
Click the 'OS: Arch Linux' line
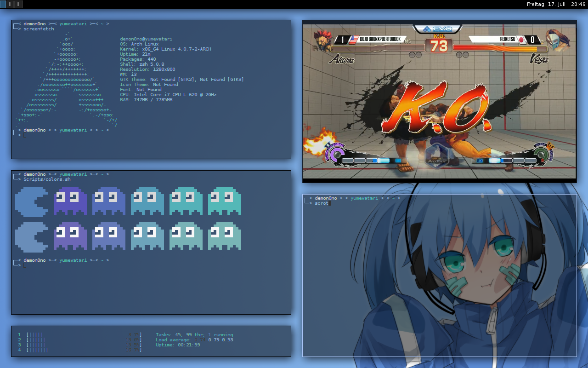click(139, 44)
